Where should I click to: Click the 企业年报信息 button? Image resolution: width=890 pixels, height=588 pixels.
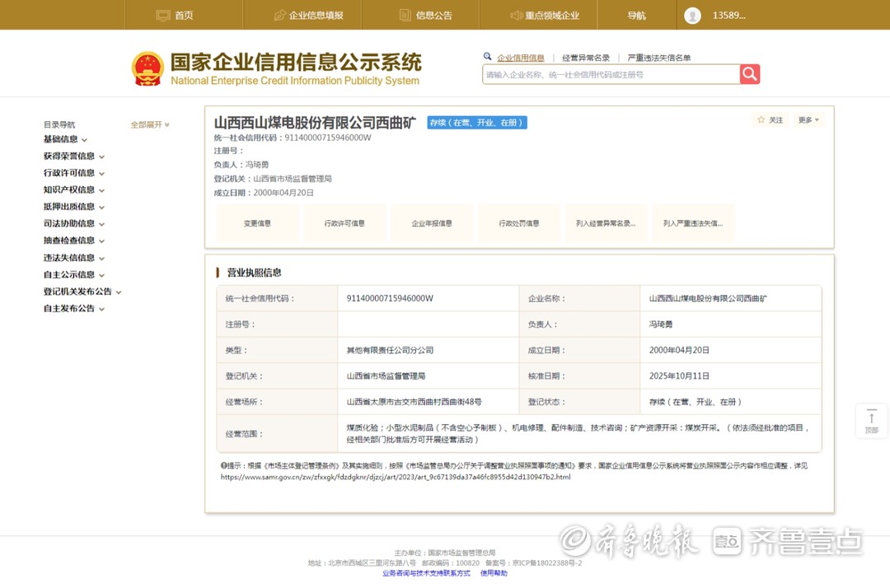click(x=432, y=223)
